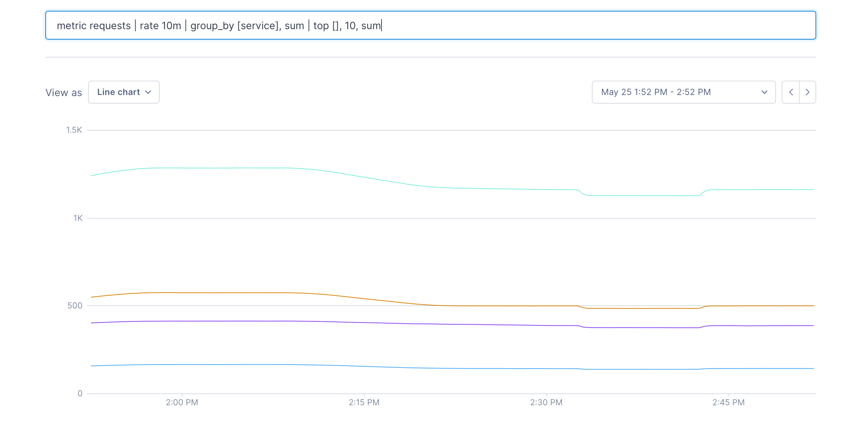
Task: Click the next time range arrow
Action: coord(808,92)
